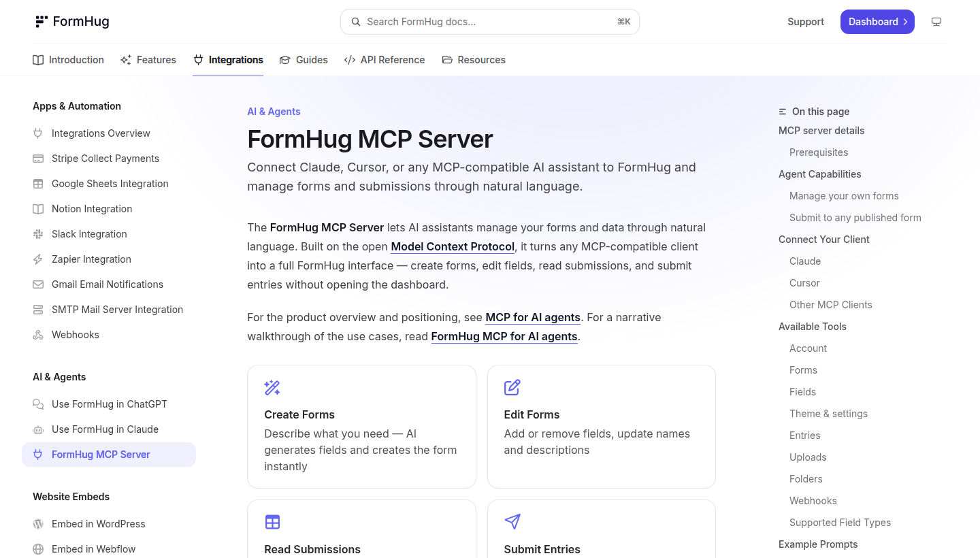The width and height of the screenshot is (980, 558).
Task: Switch to the Features tab
Action: (x=148, y=60)
